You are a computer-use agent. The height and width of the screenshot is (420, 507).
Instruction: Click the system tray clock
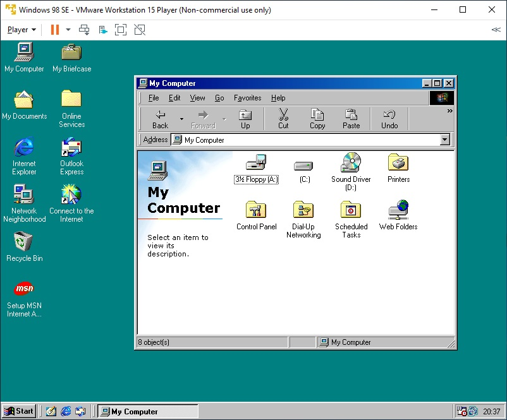(x=491, y=411)
